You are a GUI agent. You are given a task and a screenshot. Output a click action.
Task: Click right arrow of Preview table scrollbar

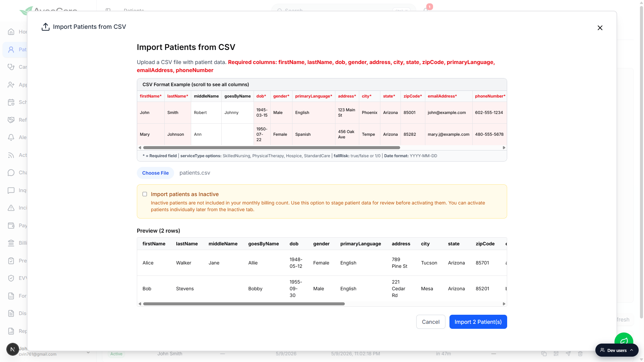504,304
